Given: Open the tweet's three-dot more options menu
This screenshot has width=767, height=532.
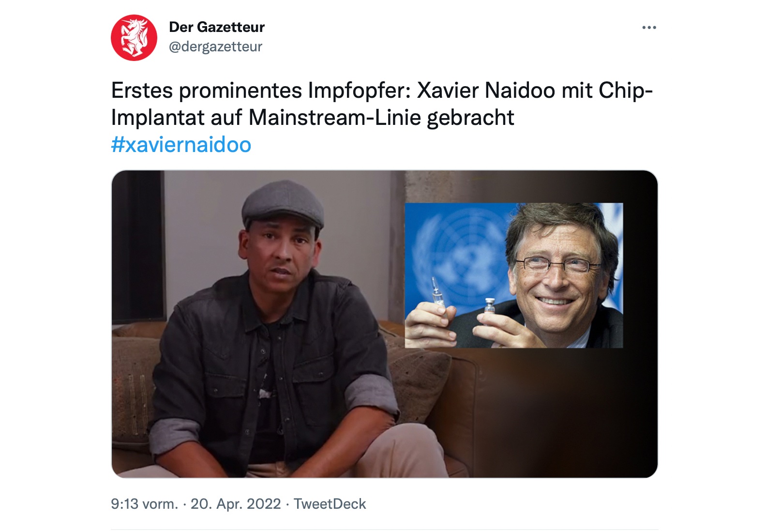Looking at the screenshot, I should click(x=648, y=28).
